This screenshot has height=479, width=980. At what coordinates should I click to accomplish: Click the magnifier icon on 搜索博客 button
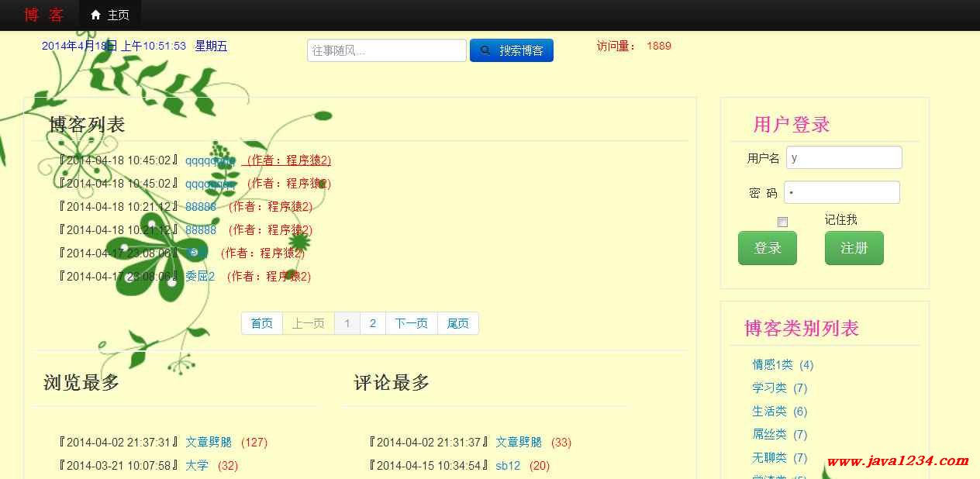pos(485,50)
